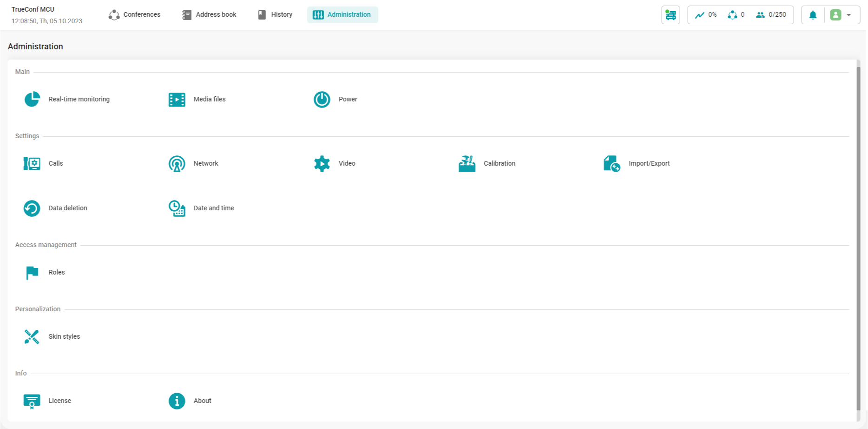The image size is (868, 429).
Task: Switch to the Conferences tab
Action: coord(134,15)
